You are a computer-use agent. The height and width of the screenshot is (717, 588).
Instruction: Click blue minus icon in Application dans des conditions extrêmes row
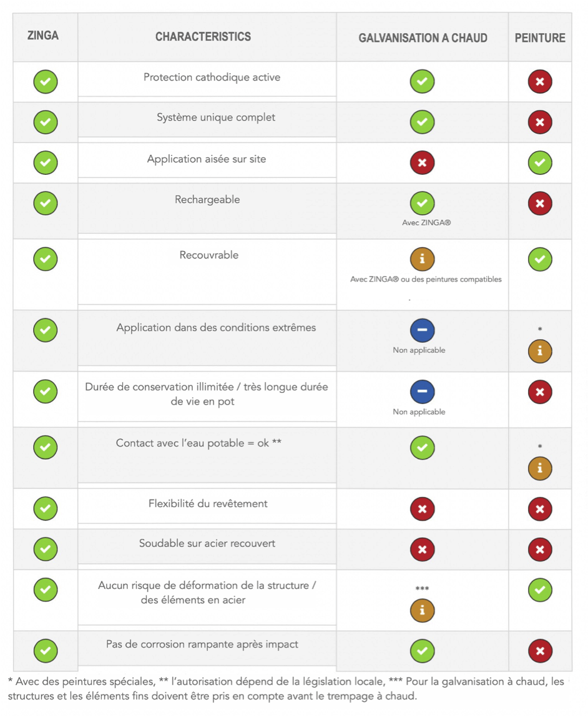click(422, 330)
